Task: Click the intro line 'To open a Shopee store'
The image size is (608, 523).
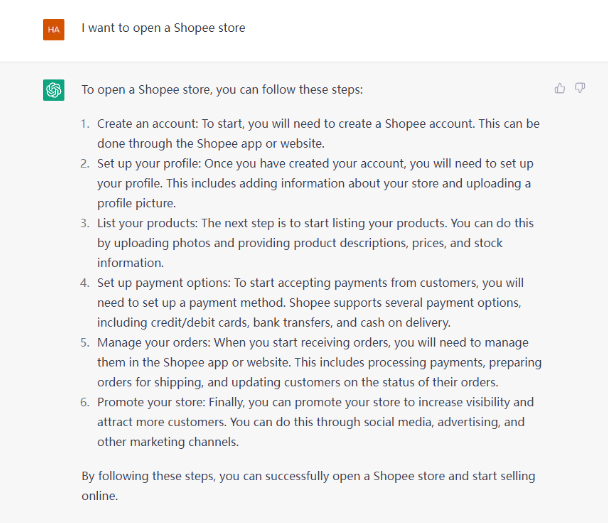Action: 222,90
